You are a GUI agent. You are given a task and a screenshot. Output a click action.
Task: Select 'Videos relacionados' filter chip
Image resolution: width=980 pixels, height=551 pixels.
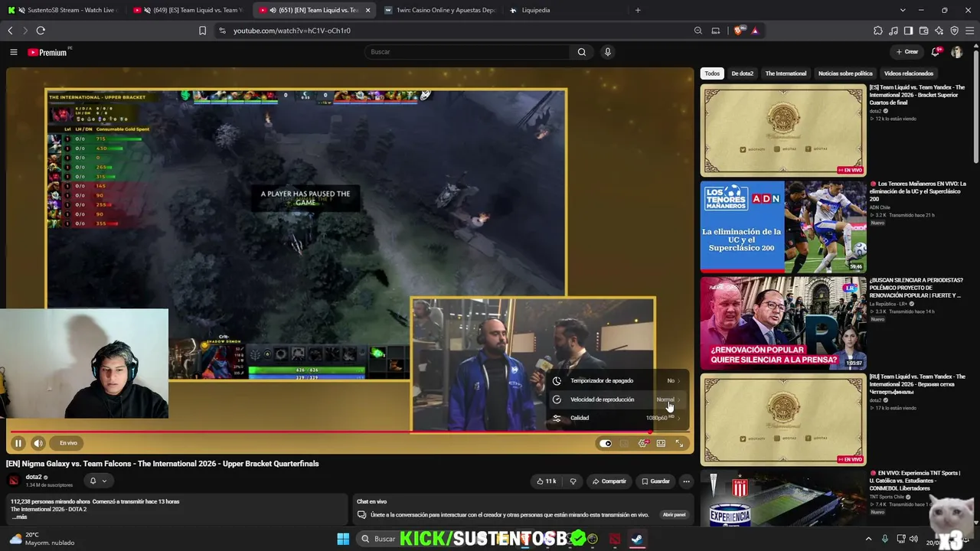tap(909, 73)
